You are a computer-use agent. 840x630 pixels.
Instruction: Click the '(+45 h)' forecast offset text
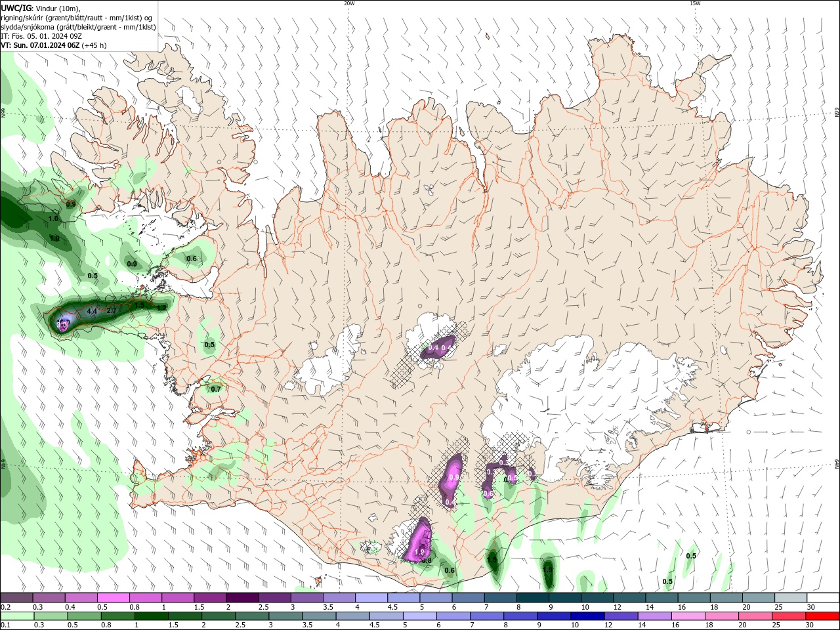point(94,45)
